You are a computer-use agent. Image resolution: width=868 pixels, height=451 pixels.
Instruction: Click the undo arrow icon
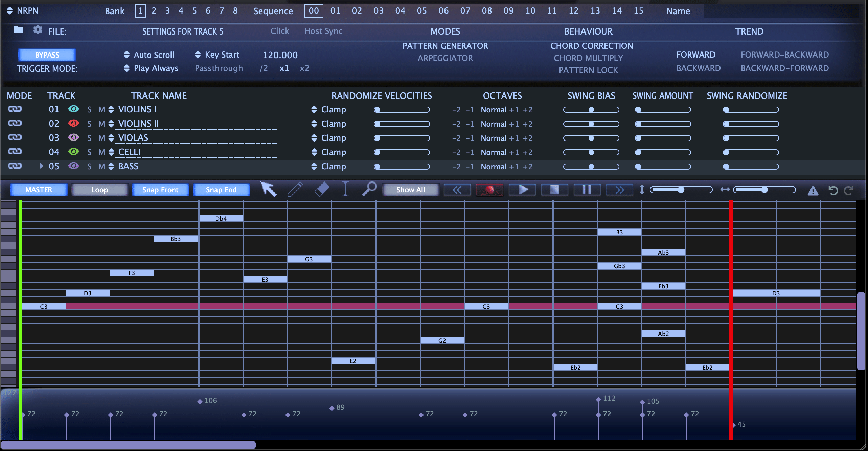833,190
